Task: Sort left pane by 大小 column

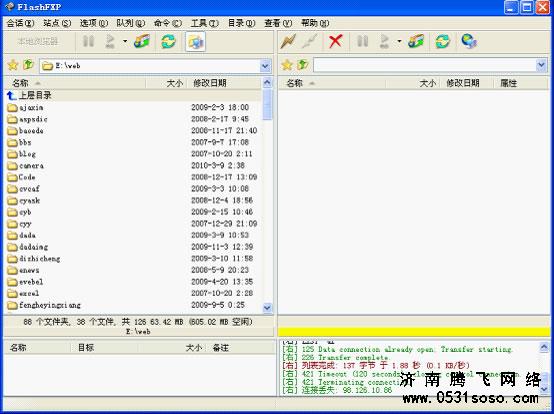Action: pos(166,83)
